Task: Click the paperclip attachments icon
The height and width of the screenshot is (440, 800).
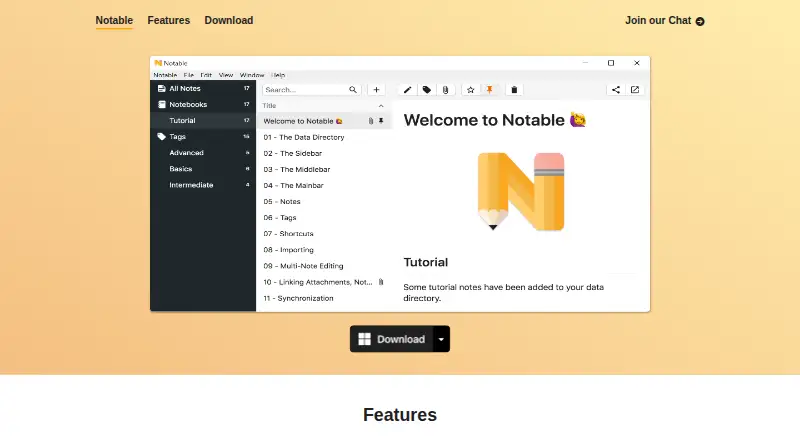Action: tap(445, 90)
